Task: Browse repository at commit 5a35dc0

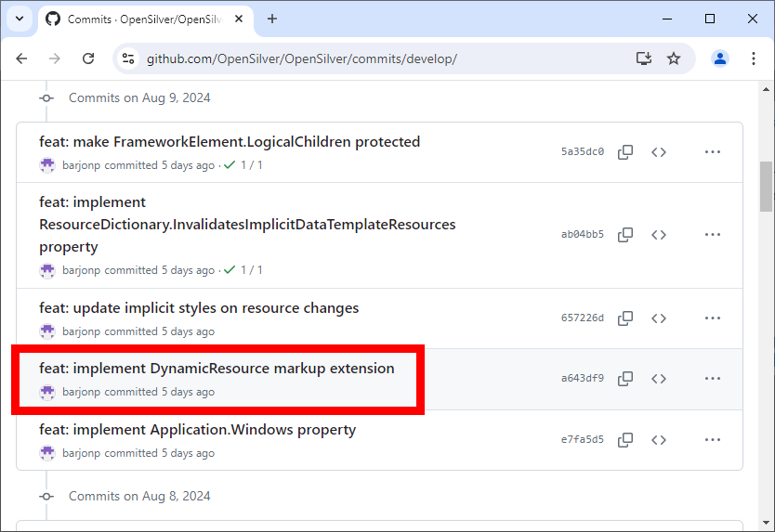Action: 659,152
